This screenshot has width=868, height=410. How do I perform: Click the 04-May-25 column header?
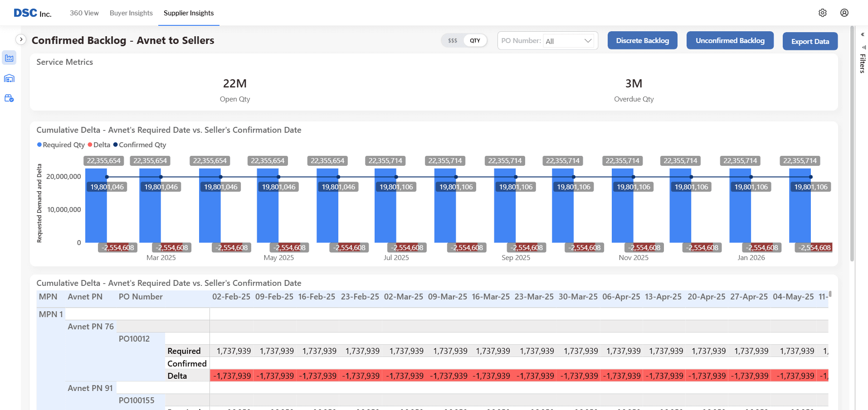[793, 297]
